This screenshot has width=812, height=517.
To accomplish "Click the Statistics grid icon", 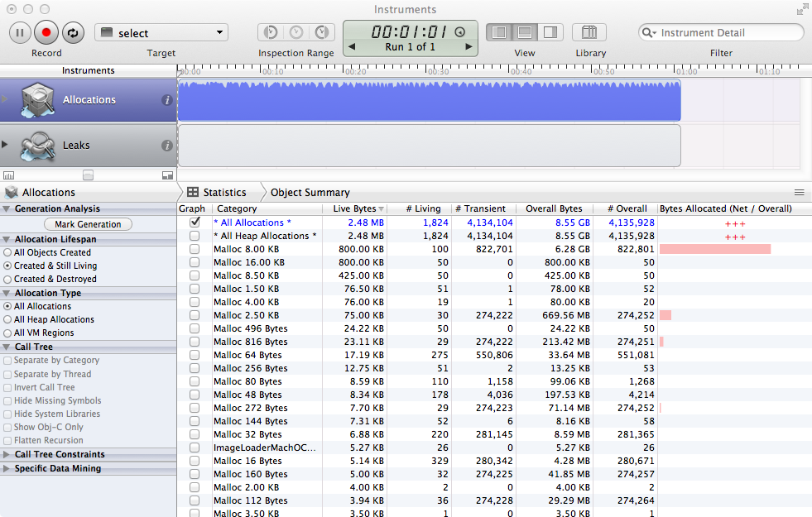I will (x=193, y=192).
